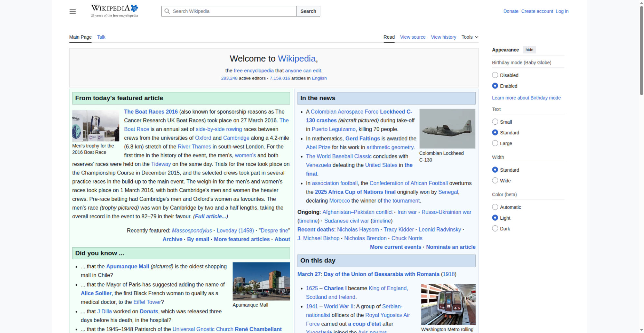Open the Boat Race trophy thumbnail
This screenshot has width=644, height=333.
[x=96, y=126]
